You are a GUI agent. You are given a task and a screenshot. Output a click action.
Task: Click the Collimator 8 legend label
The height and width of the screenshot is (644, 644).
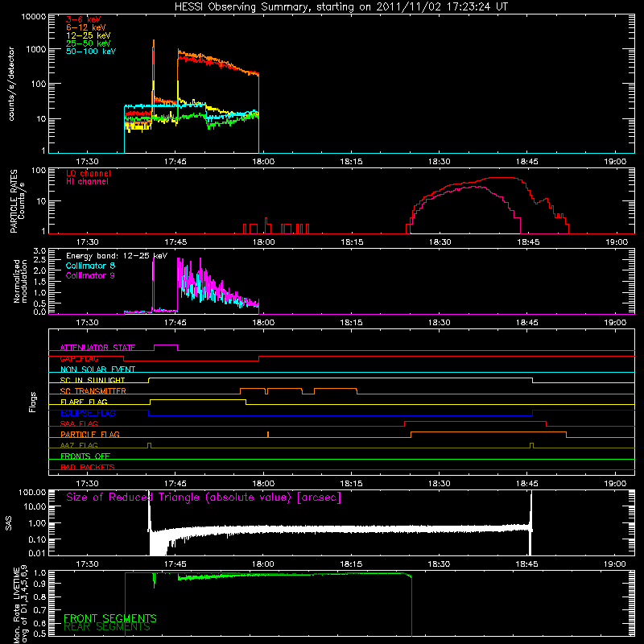coord(90,266)
